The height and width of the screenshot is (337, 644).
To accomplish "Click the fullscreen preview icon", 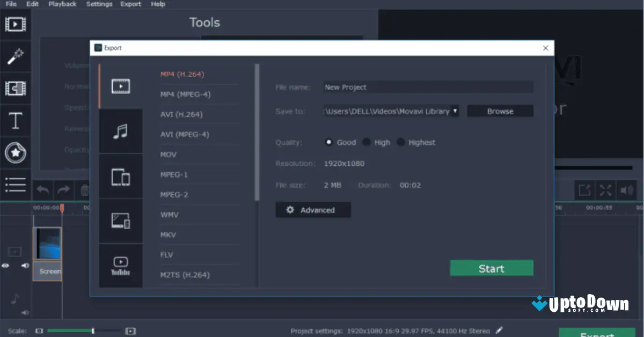I will click(606, 189).
